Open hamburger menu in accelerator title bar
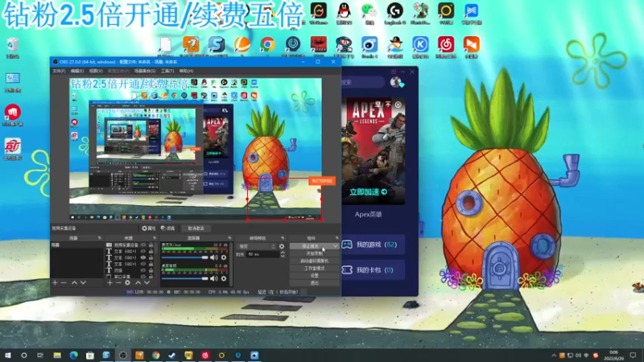 (x=394, y=72)
